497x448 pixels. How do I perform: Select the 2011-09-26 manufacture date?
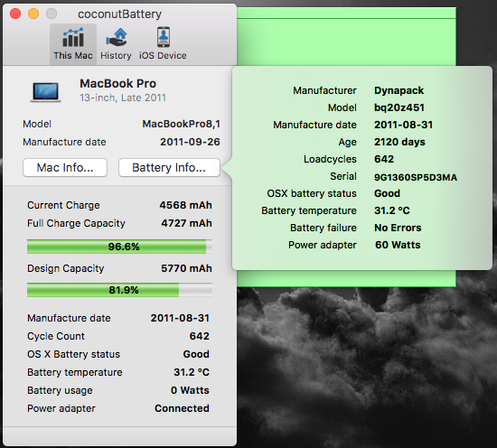click(190, 142)
